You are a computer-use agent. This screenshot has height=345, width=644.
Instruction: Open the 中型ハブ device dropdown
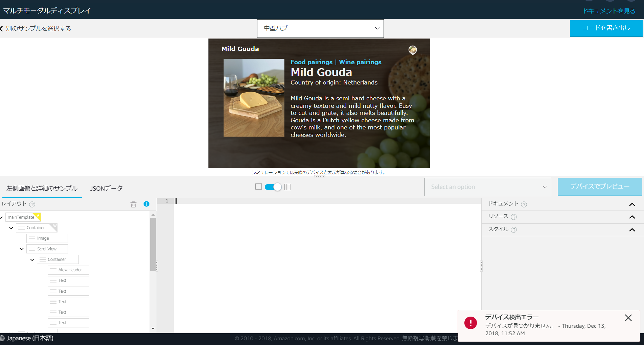[x=320, y=28]
